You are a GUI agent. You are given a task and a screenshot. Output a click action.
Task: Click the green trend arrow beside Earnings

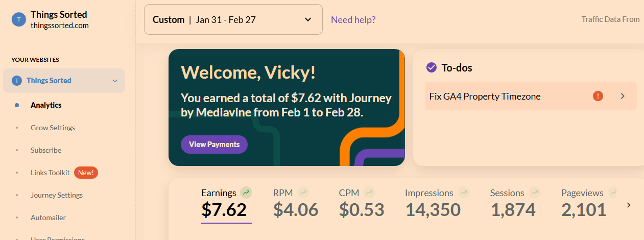(247, 193)
